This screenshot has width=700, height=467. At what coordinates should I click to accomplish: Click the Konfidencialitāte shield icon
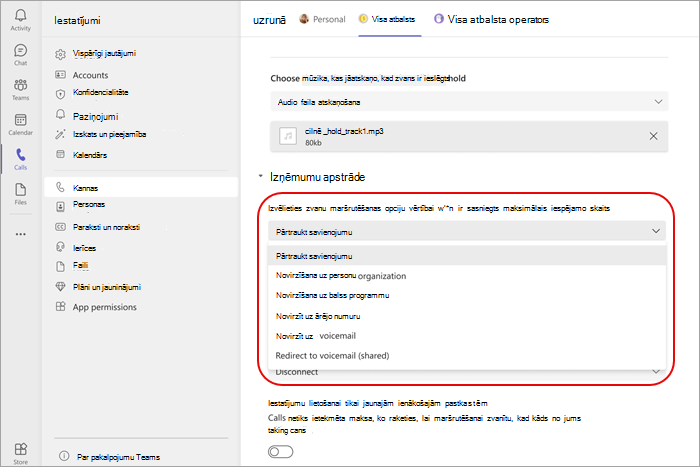(60, 94)
